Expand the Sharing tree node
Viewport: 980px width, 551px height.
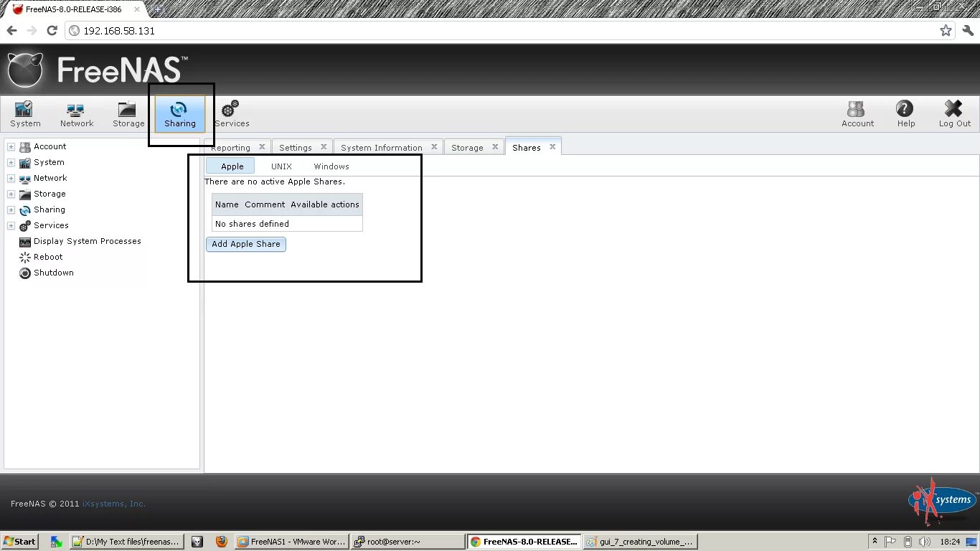11,209
